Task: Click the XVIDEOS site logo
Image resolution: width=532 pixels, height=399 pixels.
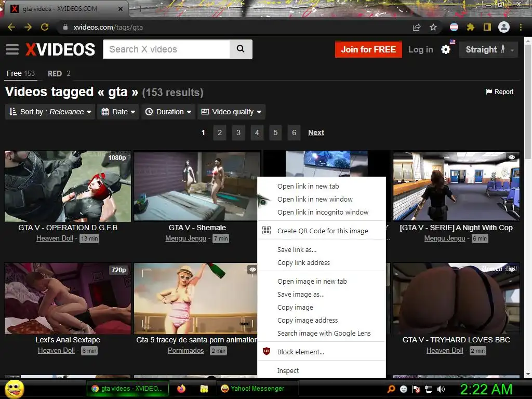Action: point(60,49)
